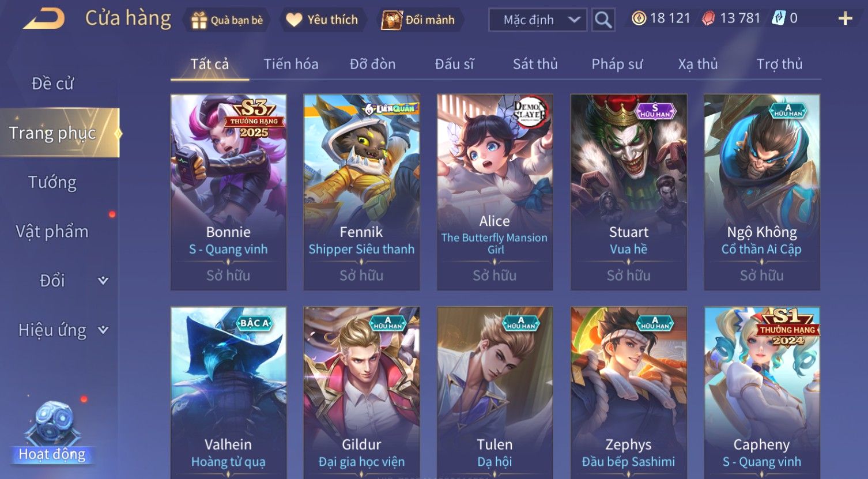868x479 pixels.
Task: Open the Mặc định sort dropdown
Action: pyautogui.click(x=538, y=20)
